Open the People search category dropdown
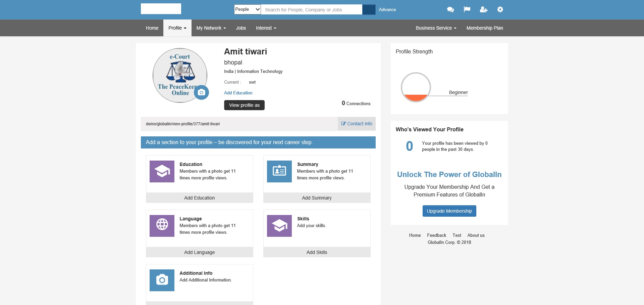644x305 pixels. (247, 9)
